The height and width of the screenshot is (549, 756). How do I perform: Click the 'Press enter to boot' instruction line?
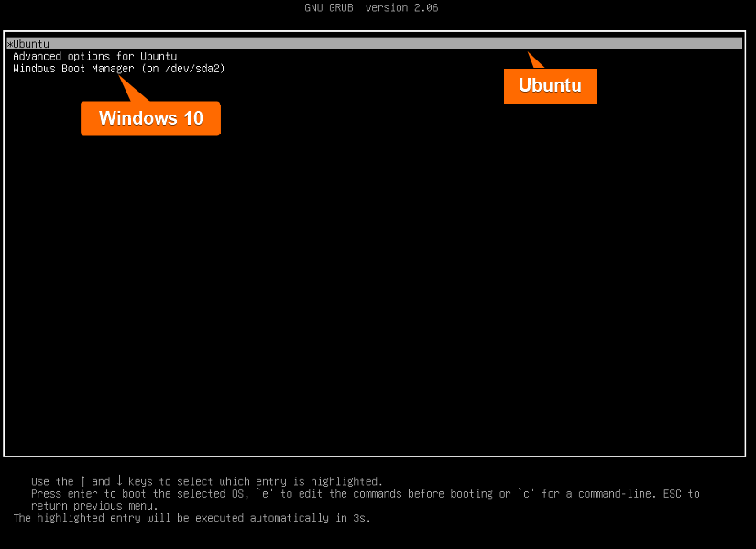365,493
